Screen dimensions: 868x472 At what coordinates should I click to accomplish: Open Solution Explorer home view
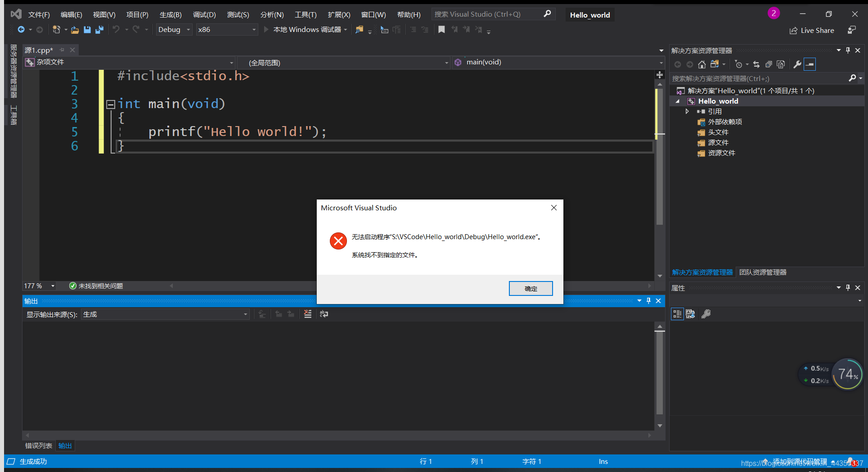702,64
